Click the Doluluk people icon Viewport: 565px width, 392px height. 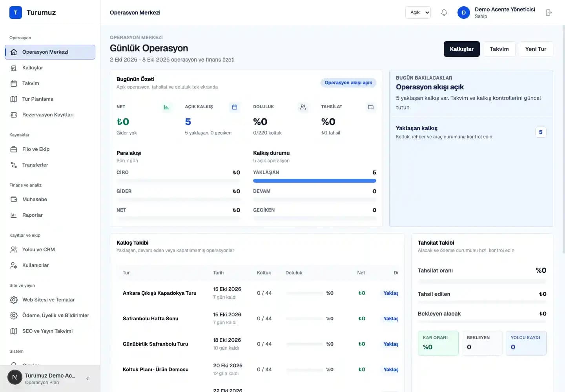(303, 107)
